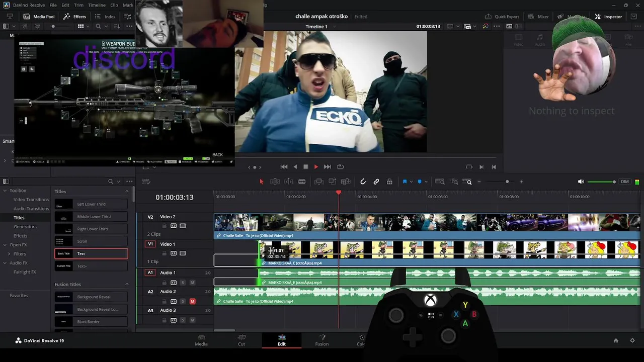Open the File menu

(x=53, y=5)
